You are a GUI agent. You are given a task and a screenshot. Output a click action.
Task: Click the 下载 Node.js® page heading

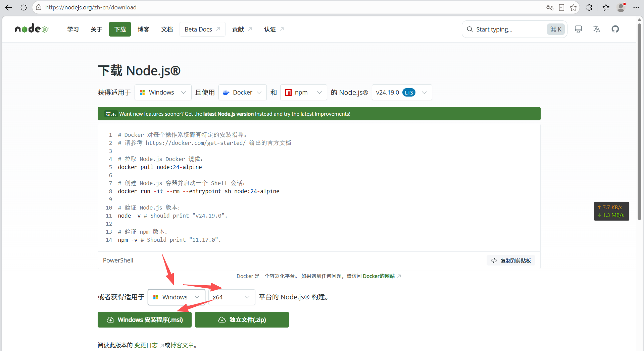[x=139, y=71]
